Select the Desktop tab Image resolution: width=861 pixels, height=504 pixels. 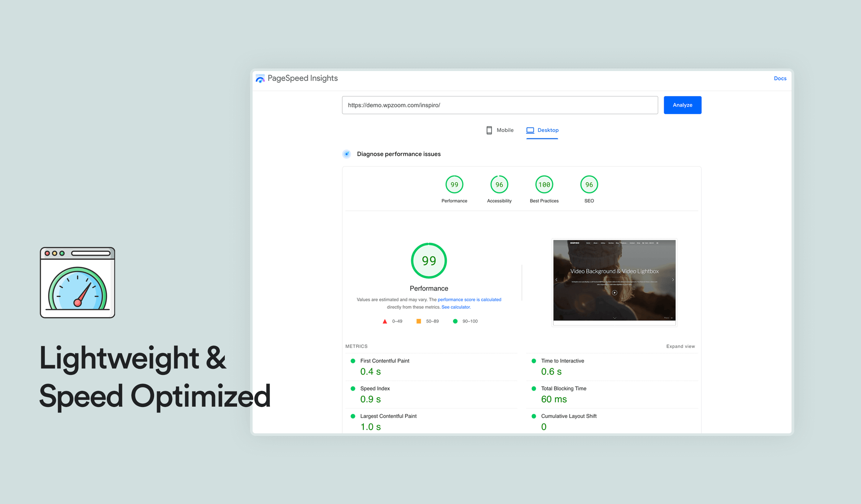pyautogui.click(x=547, y=130)
